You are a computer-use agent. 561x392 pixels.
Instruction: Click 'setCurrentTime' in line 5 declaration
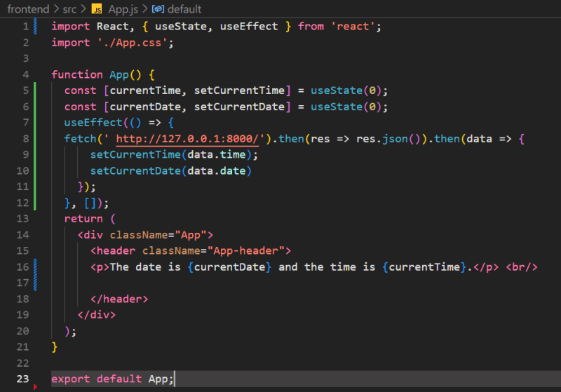(239, 90)
